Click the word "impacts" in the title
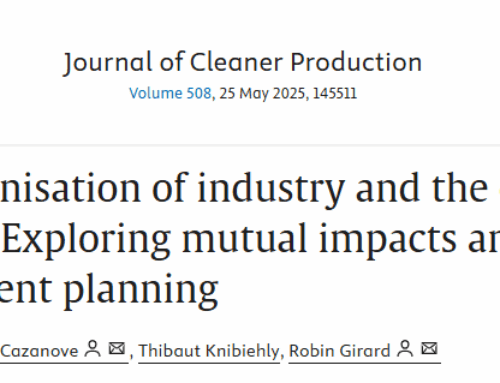500x383 pixels. click(x=387, y=240)
